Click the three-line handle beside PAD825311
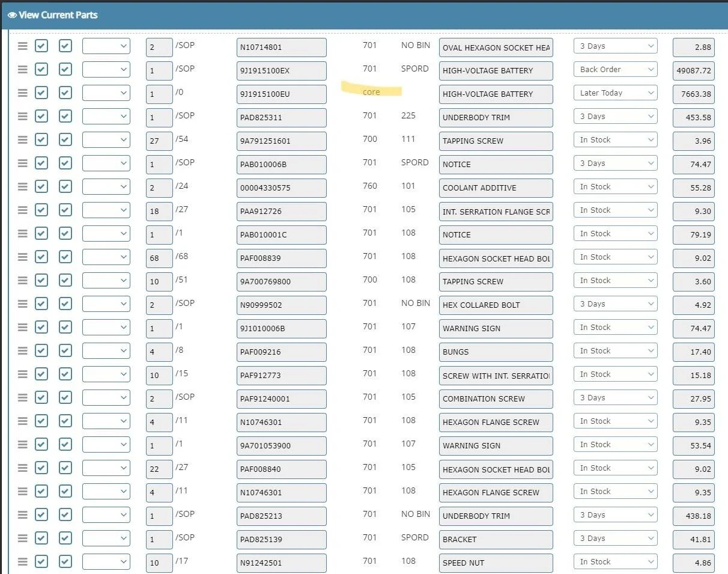The height and width of the screenshot is (574, 728). coord(23,117)
